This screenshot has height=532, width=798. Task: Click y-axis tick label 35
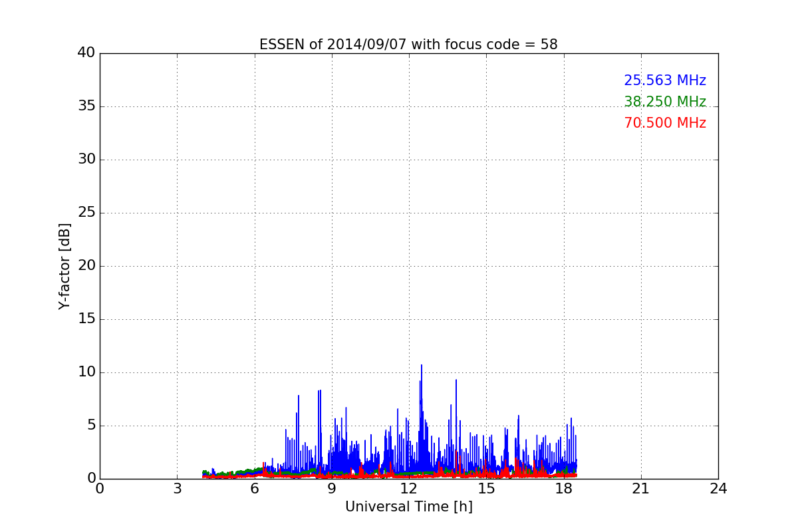(x=86, y=106)
